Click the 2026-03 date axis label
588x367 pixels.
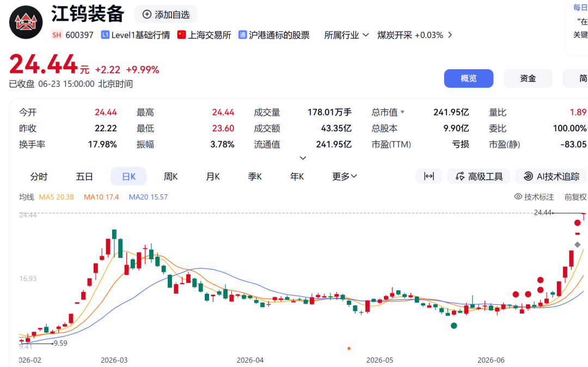114,360
